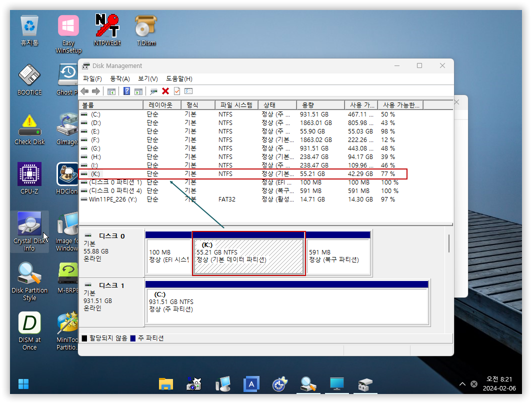Select the (K:) 55.21 GB NTFS partition block
The height and width of the screenshot is (404, 532).
pos(248,253)
